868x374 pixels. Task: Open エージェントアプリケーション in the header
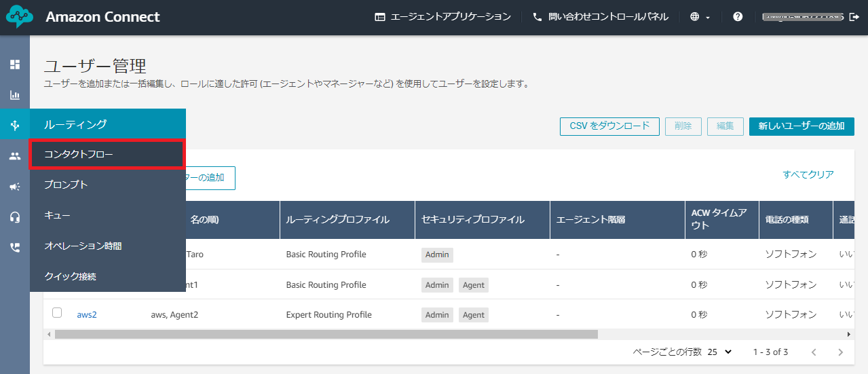(443, 17)
